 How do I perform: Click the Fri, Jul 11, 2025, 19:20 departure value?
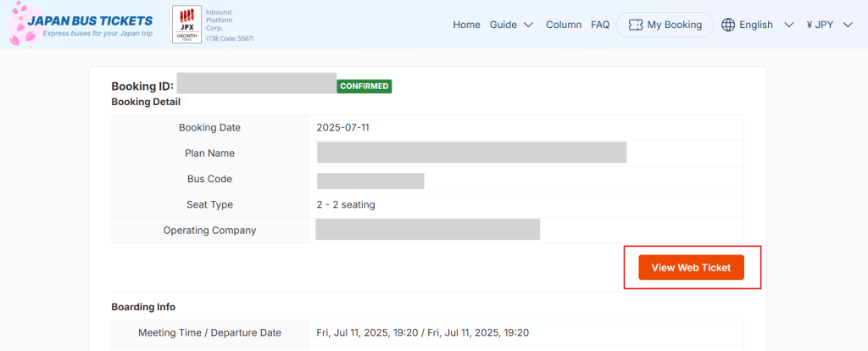click(x=423, y=332)
